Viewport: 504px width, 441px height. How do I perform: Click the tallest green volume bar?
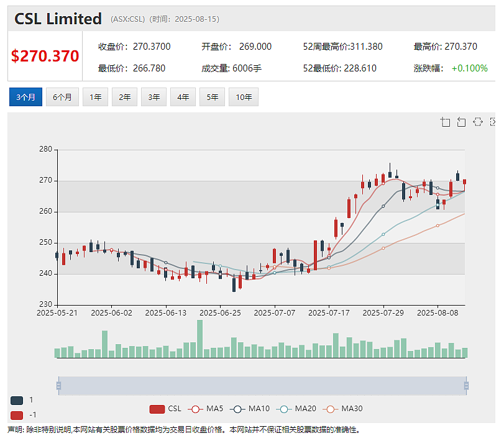[x=200, y=339]
